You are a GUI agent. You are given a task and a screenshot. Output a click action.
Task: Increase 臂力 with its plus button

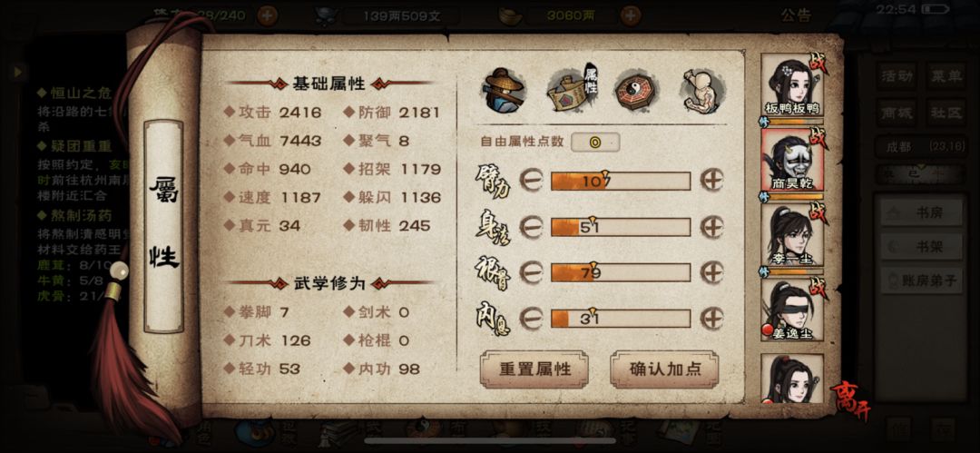(711, 181)
